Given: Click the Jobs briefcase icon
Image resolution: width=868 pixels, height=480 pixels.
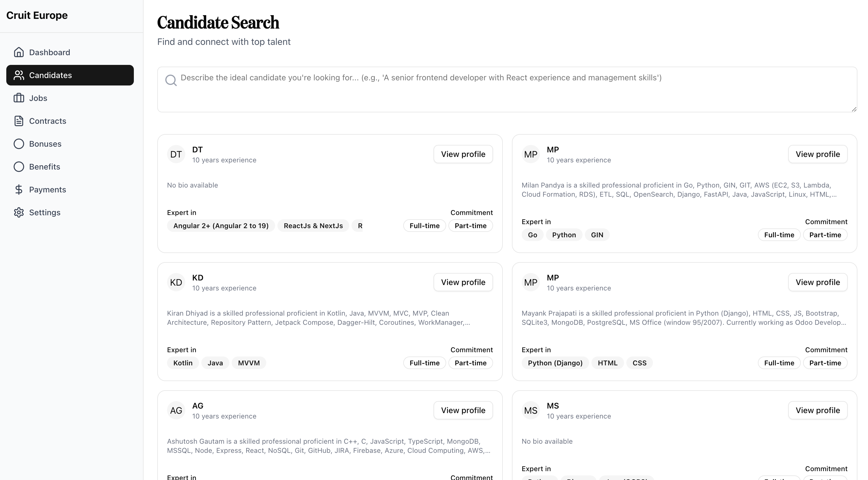Looking at the screenshot, I should click(x=19, y=98).
